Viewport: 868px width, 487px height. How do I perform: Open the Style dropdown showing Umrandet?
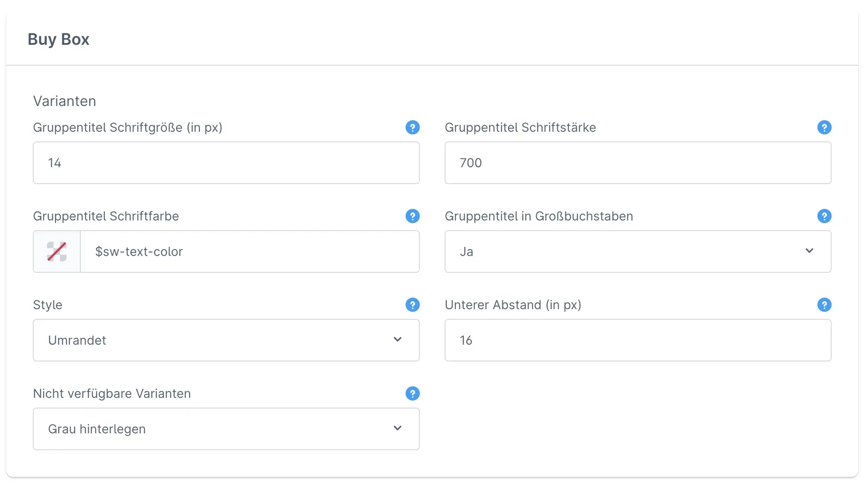pyautogui.click(x=226, y=340)
